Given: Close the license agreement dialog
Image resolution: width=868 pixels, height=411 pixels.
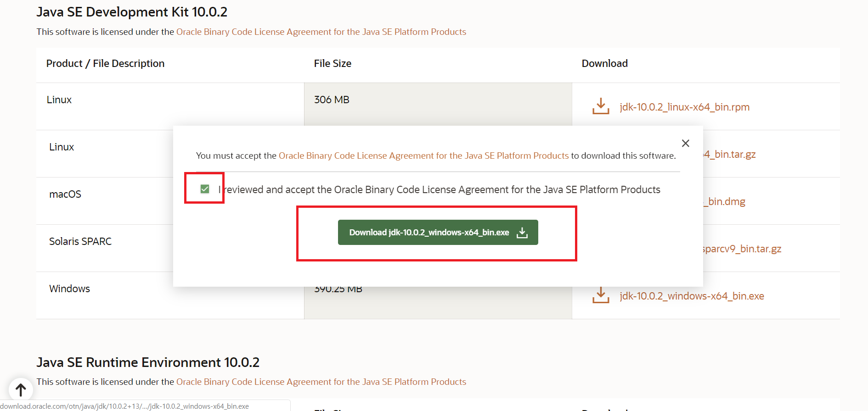Looking at the screenshot, I should [x=686, y=143].
